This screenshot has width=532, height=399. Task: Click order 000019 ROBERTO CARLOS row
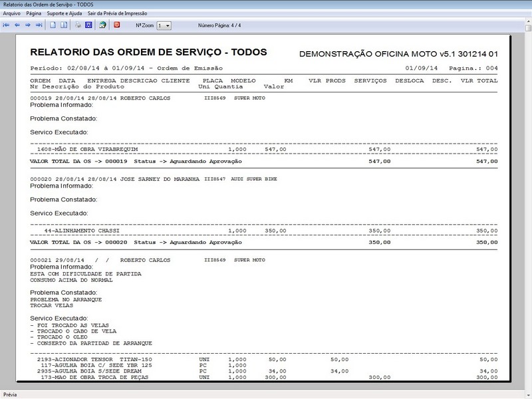coord(148,98)
